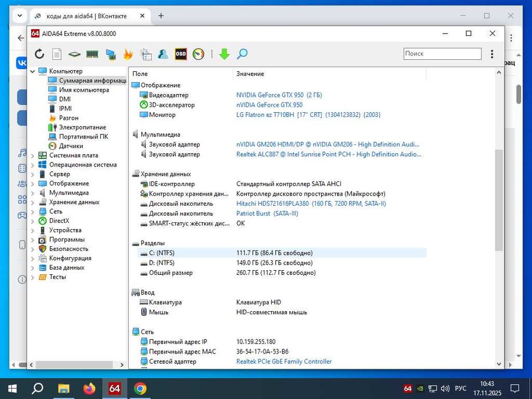Open NVIDIA GeForce GTX 950 (2 ГБ) link
This screenshot has height=399, width=532.
coord(279,95)
